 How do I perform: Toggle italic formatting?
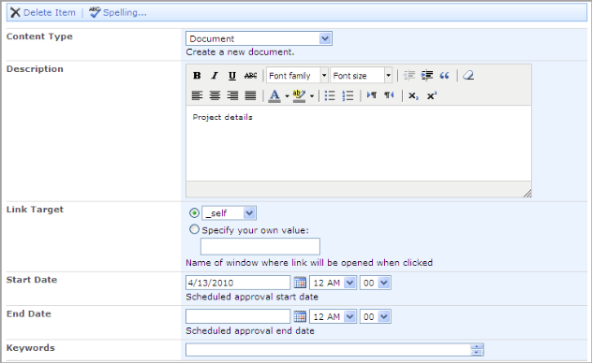click(x=215, y=76)
